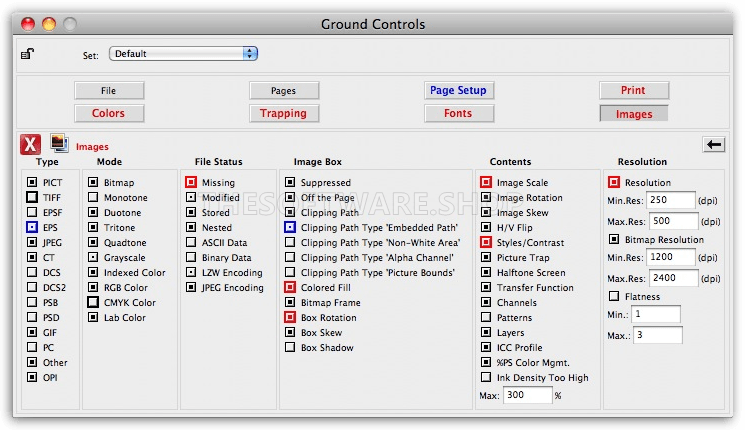Toggle the JPEG type checkbox
This screenshot has height=430, width=745.
pos(32,242)
